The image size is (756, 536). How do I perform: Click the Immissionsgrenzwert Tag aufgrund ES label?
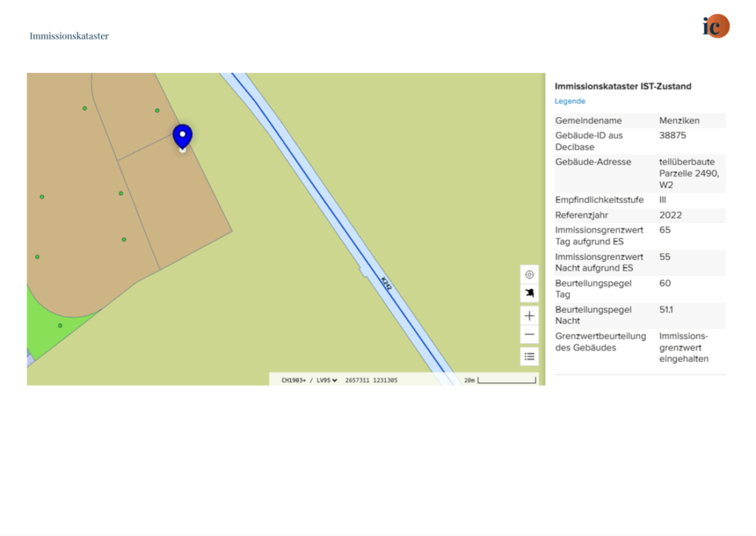pyautogui.click(x=599, y=236)
